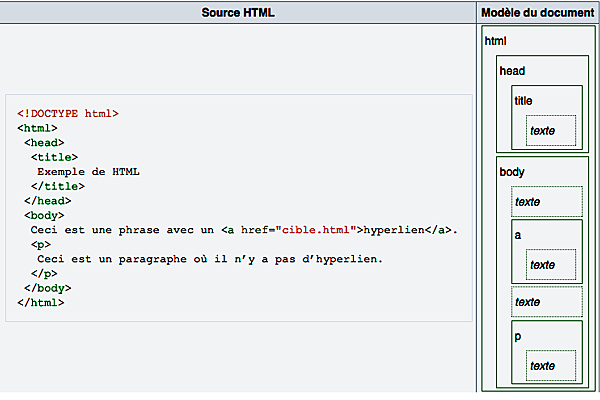The image size is (600, 400).
Task: Click the closing </p> tag
Action: [x=44, y=274]
